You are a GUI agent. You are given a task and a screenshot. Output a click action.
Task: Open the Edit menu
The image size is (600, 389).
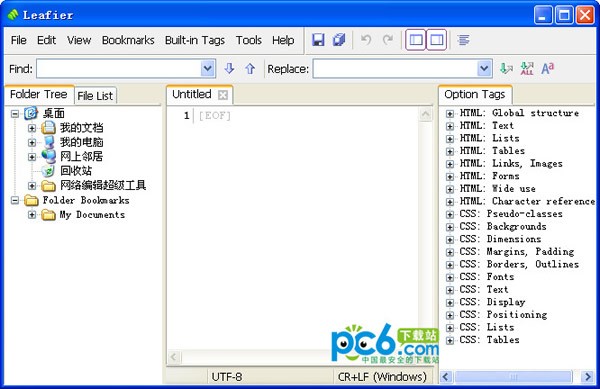[46, 40]
